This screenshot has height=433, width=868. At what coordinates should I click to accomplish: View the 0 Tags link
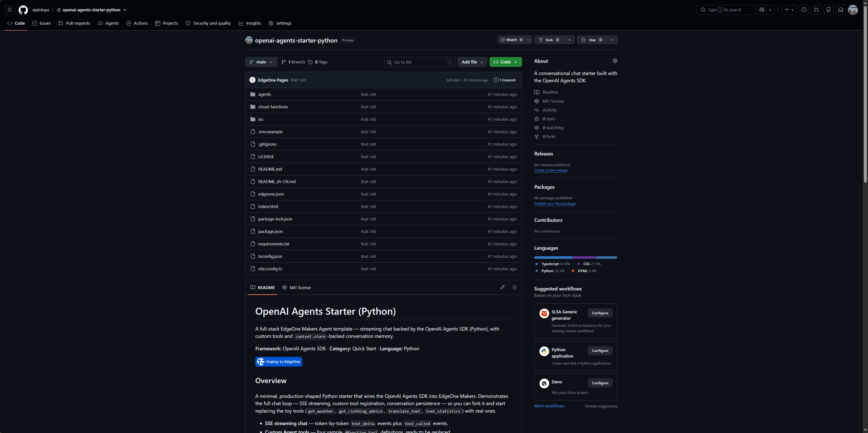[318, 62]
